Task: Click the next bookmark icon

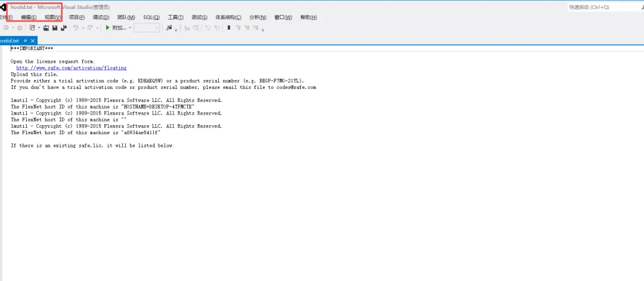Action: 247,28
